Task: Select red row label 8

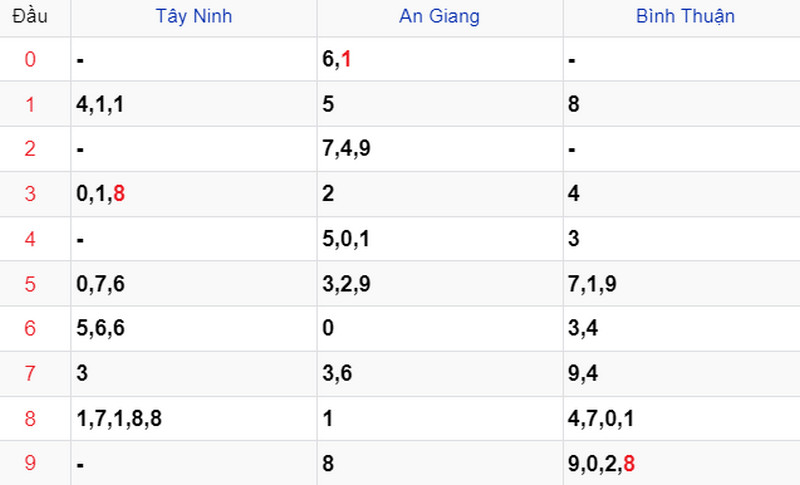Action: [x=30, y=419]
